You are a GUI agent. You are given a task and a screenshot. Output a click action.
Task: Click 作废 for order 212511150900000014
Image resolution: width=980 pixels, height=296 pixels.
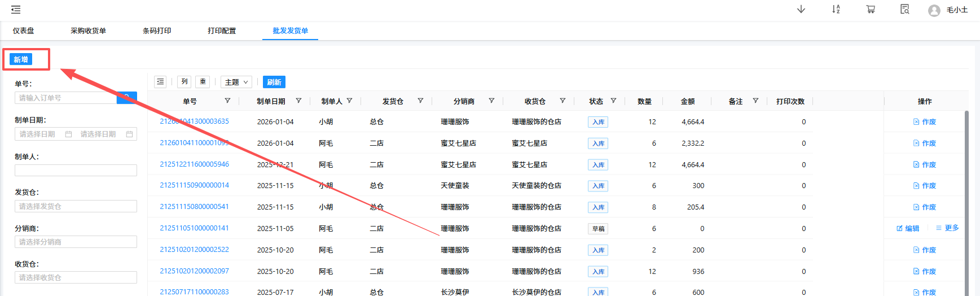(925, 185)
